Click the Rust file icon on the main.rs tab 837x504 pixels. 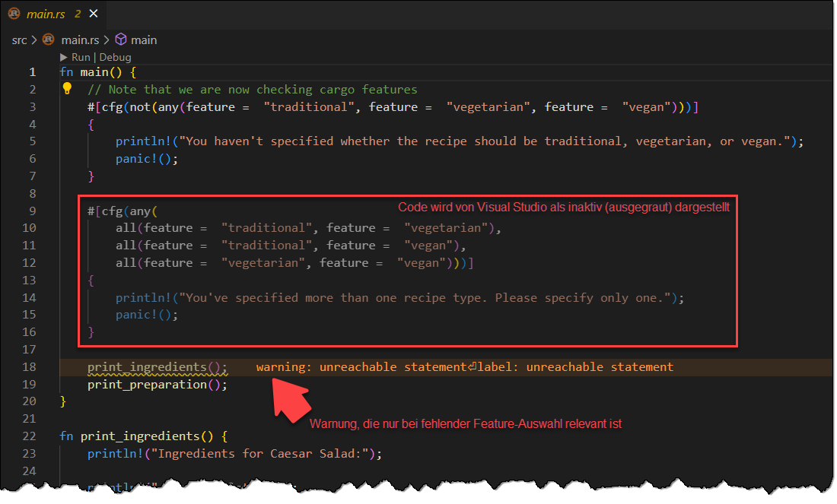pyautogui.click(x=14, y=14)
